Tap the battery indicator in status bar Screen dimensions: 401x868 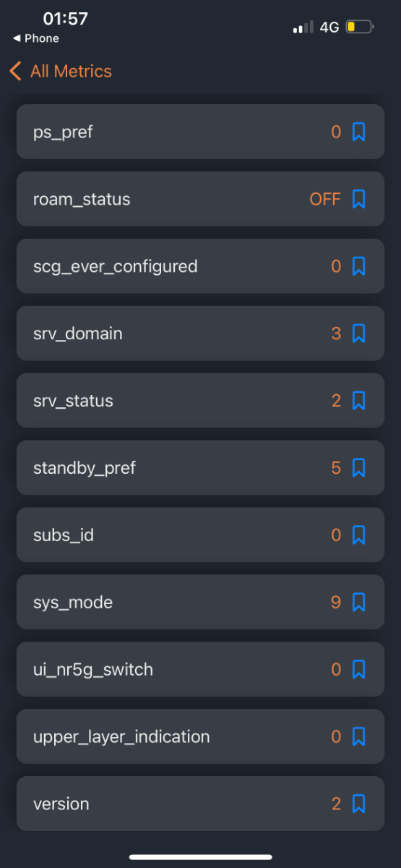click(359, 27)
